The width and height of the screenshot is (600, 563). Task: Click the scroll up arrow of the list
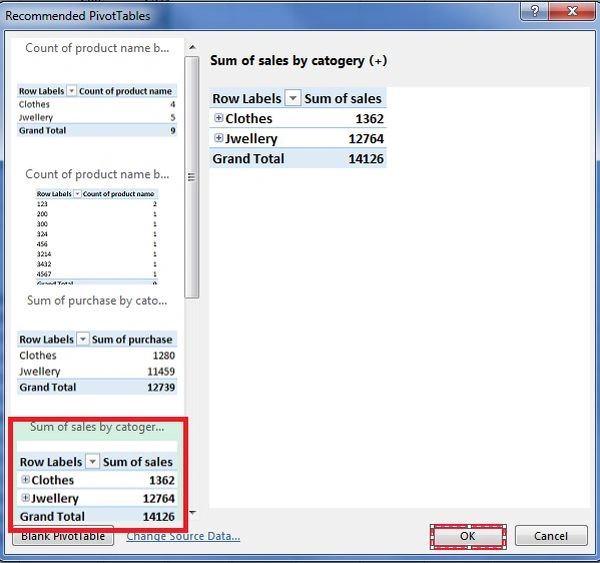[192, 47]
